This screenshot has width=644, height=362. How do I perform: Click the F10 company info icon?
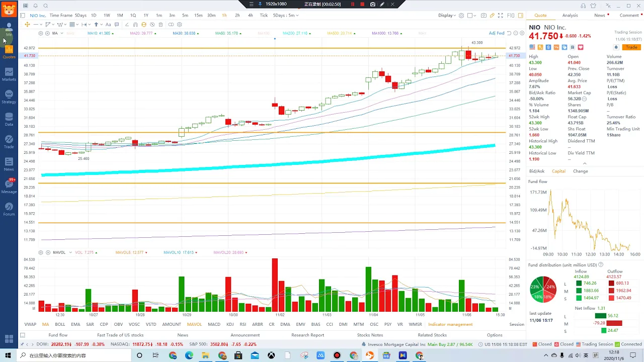pos(511,16)
